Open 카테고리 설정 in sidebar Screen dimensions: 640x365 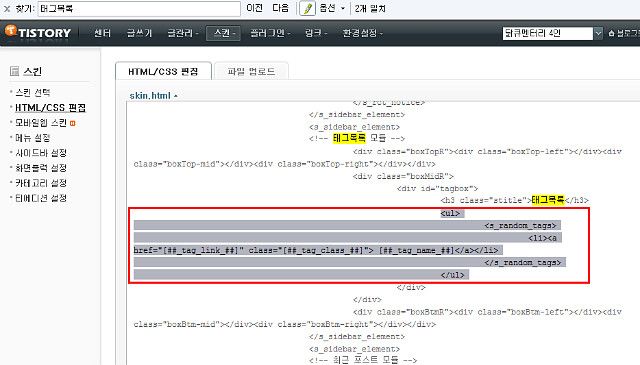(41, 183)
